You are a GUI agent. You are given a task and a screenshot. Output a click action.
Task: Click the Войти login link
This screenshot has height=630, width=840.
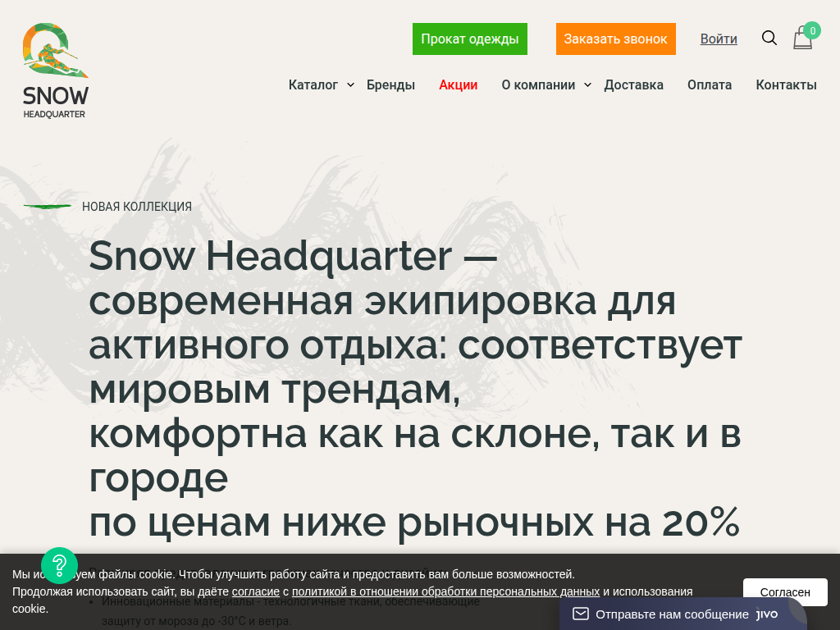pyautogui.click(x=719, y=39)
